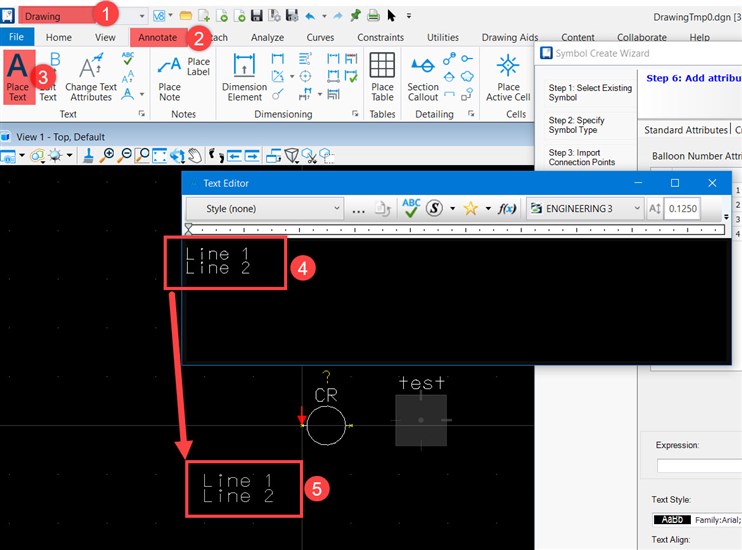Screen dimensions: 742x550
Task: Click the Place Note tool
Action: pos(170,78)
